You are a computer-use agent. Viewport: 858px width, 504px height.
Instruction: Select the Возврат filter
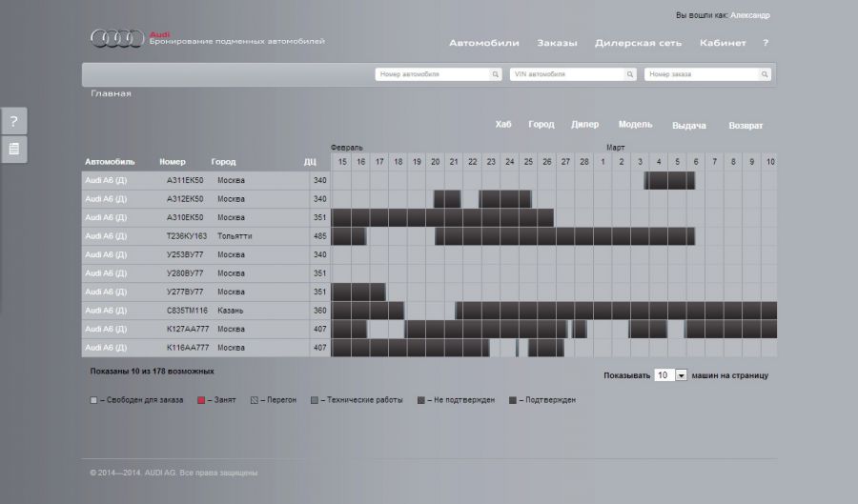pos(746,126)
